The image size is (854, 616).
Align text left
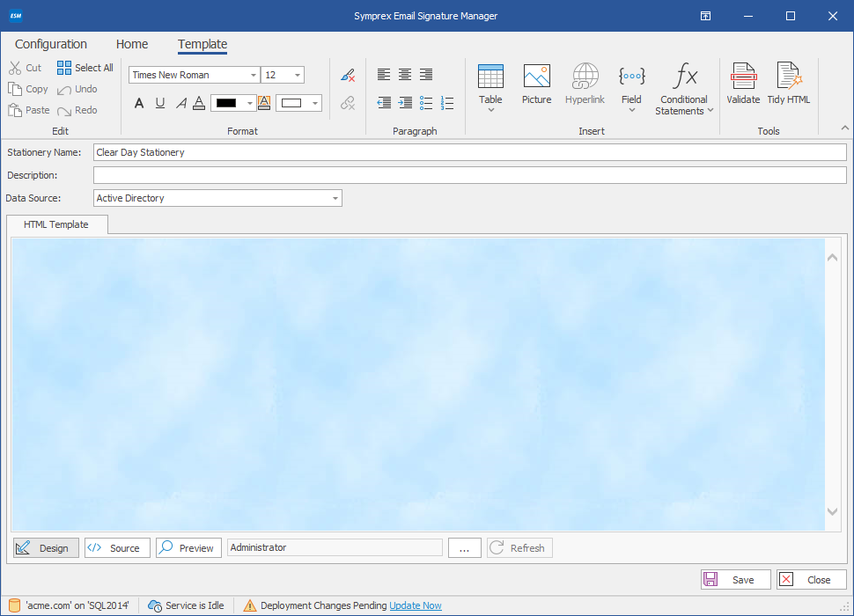(384, 75)
